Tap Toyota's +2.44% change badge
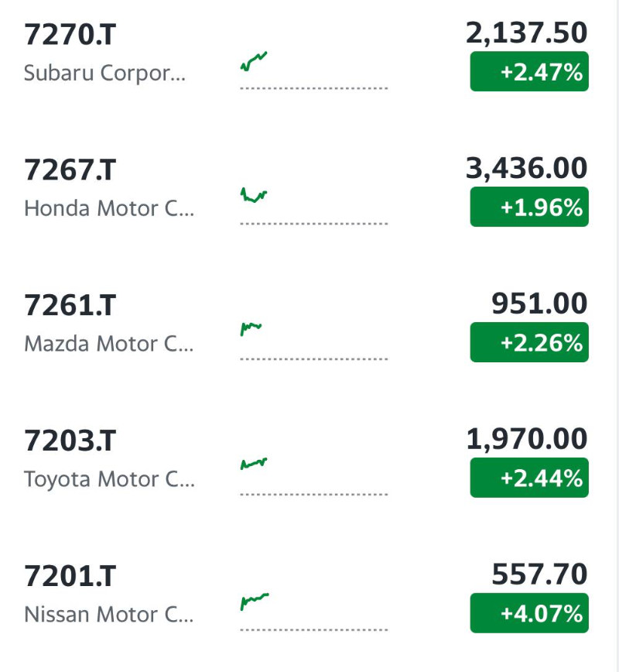The width and height of the screenshot is (619, 672). coord(529,478)
